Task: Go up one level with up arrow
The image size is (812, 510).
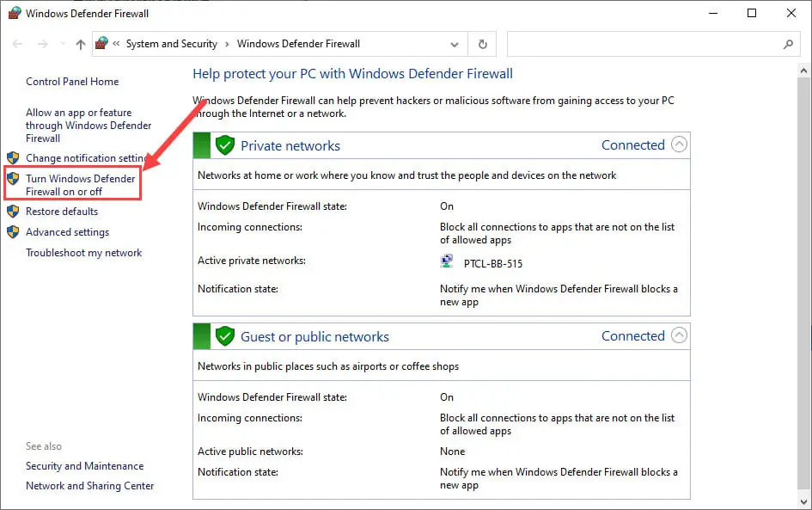Action: [80, 44]
